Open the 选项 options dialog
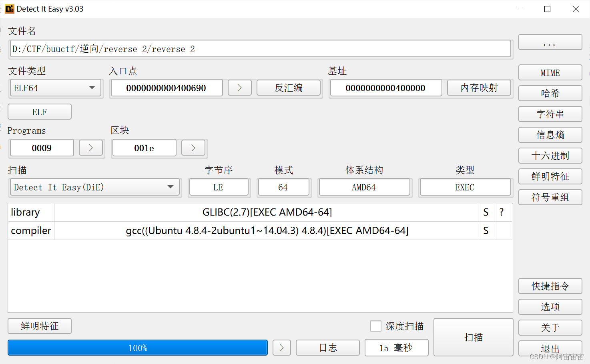 coord(550,307)
